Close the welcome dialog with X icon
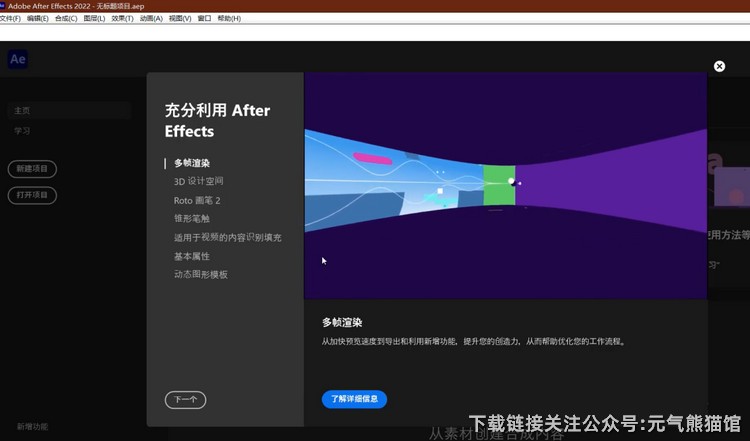This screenshot has height=441, width=750. (719, 66)
